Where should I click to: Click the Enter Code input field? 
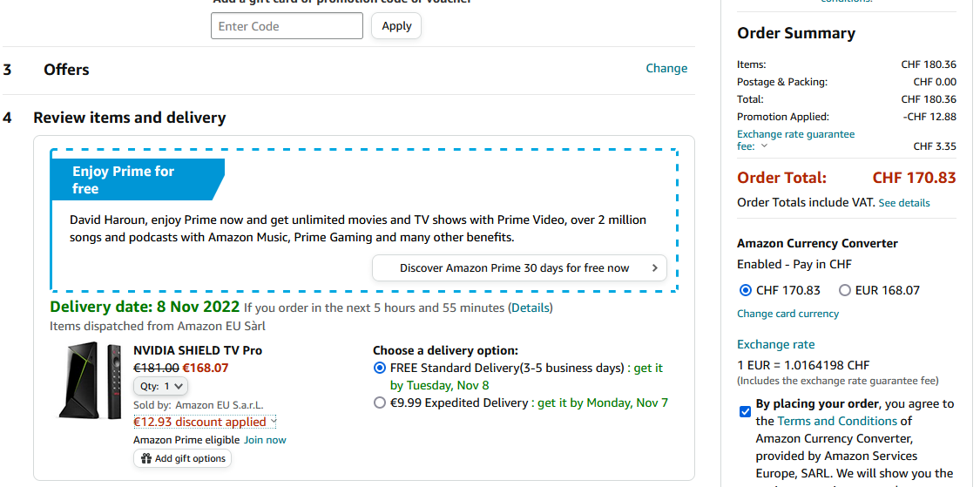287,26
